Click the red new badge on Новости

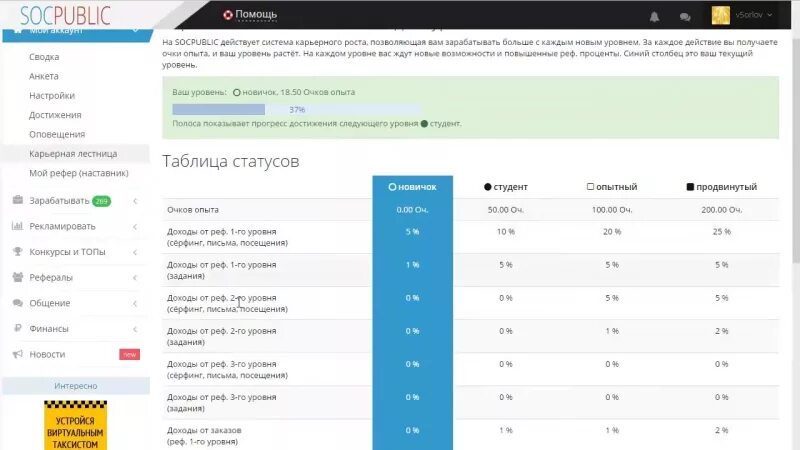point(130,354)
